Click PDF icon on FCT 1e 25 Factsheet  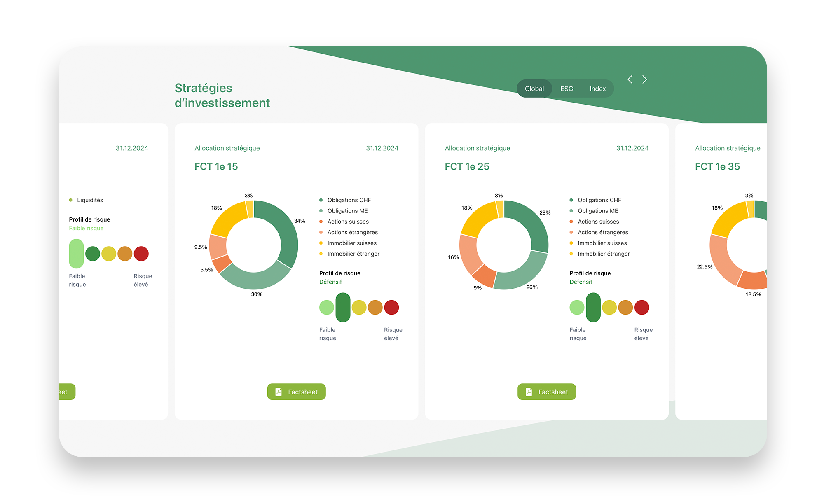click(529, 392)
